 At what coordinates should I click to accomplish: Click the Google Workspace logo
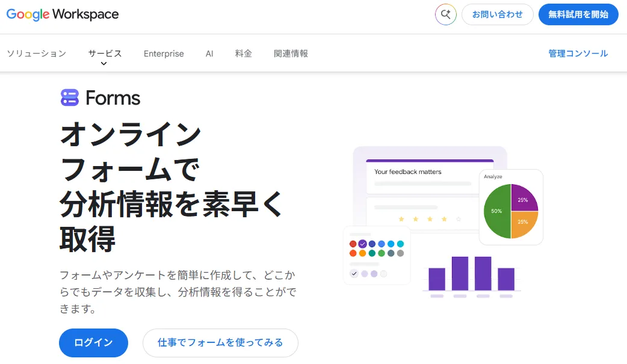63,14
